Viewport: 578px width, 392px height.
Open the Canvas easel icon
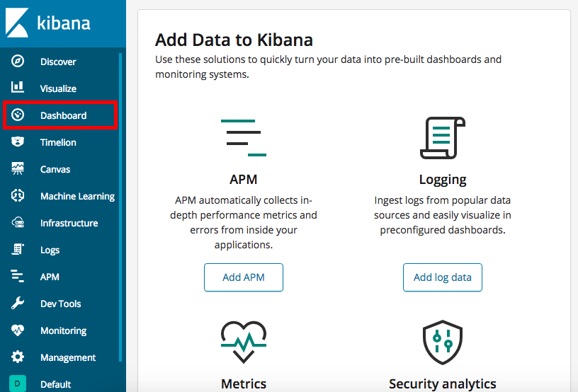pyautogui.click(x=17, y=168)
